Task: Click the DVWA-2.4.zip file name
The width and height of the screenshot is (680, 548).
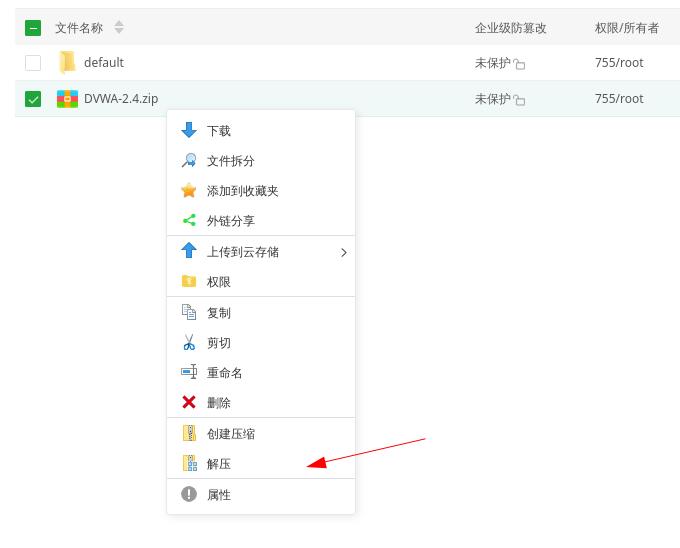Action: click(120, 98)
